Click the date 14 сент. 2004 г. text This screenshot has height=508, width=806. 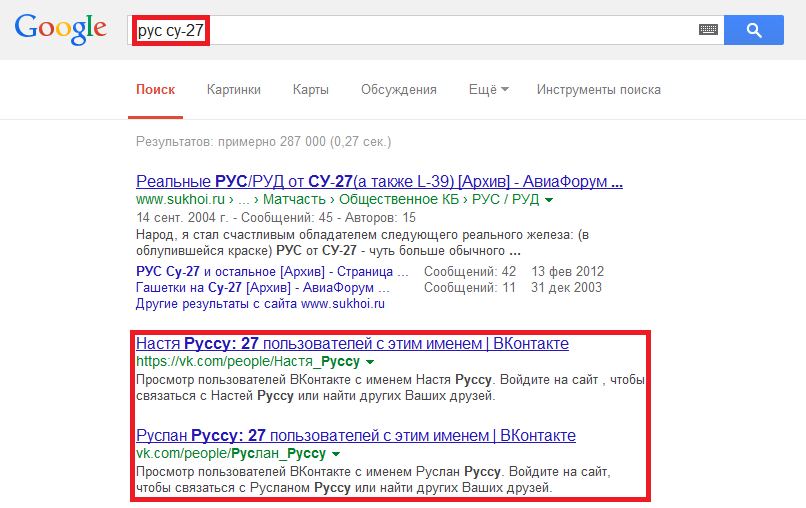(182, 217)
